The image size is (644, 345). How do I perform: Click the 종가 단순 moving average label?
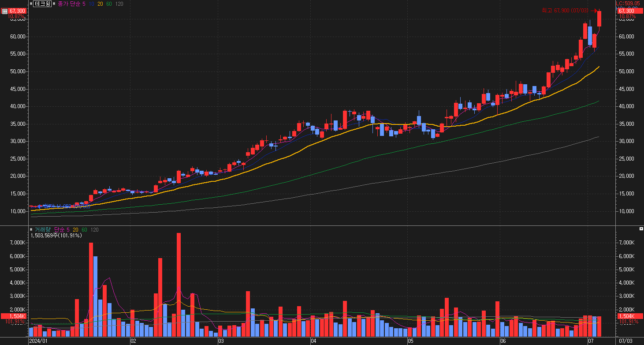click(x=69, y=4)
